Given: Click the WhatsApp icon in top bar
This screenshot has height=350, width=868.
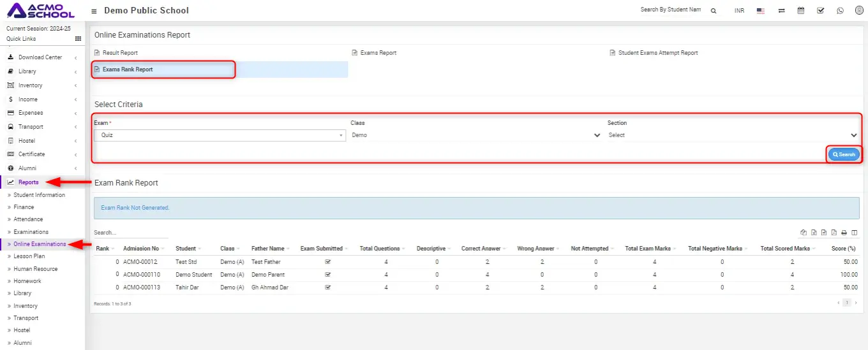Looking at the screenshot, I should pyautogui.click(x=840, y=11).
